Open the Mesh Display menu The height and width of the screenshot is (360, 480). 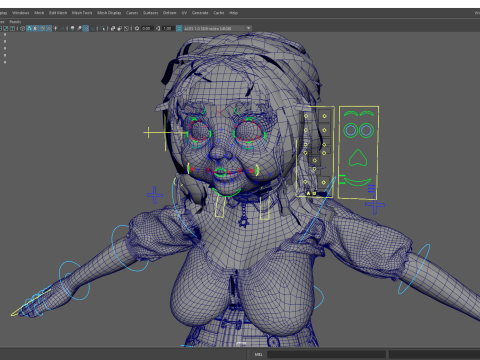click(x=109, y=13)
